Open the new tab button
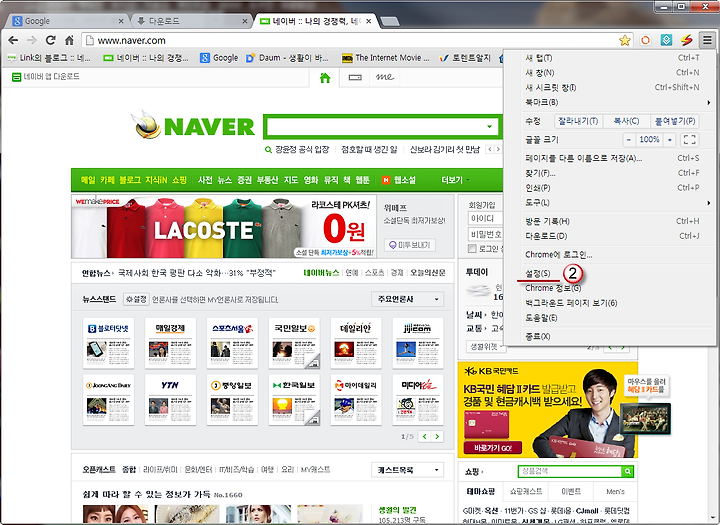The width and height of the screenshot is (720, 525). point(389,21)
